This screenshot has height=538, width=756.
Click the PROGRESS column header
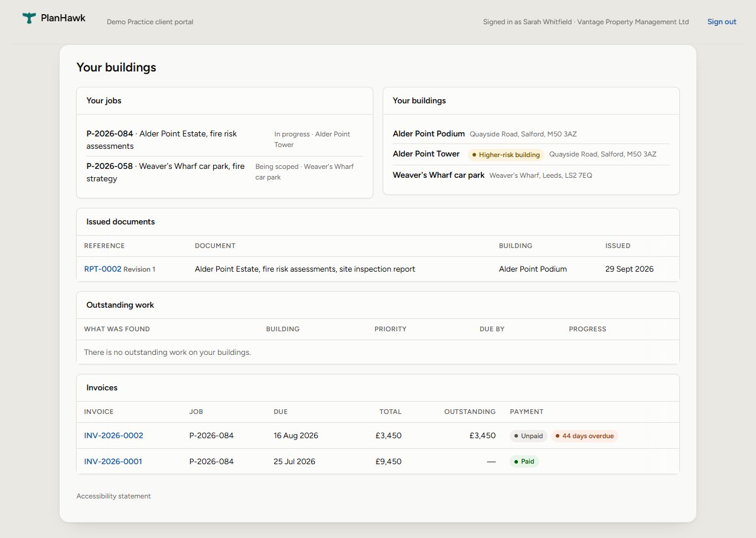tap(588, 329)
